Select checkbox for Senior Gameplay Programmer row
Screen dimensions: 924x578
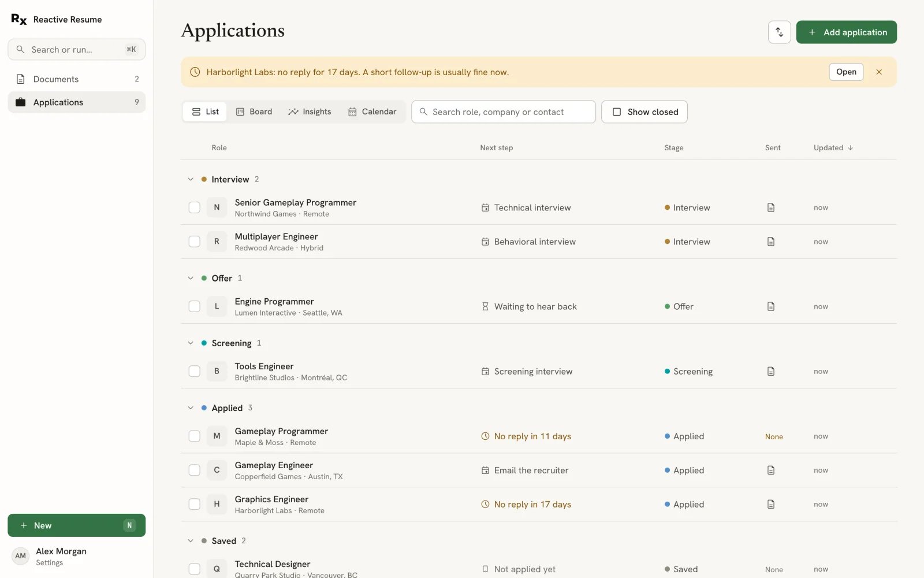(195, 208)
